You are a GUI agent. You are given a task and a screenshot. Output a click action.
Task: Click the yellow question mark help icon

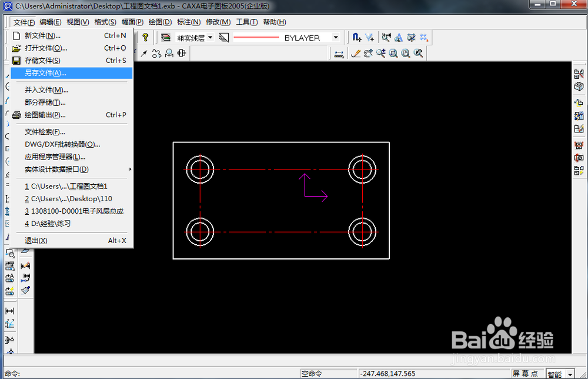(145, 37)
